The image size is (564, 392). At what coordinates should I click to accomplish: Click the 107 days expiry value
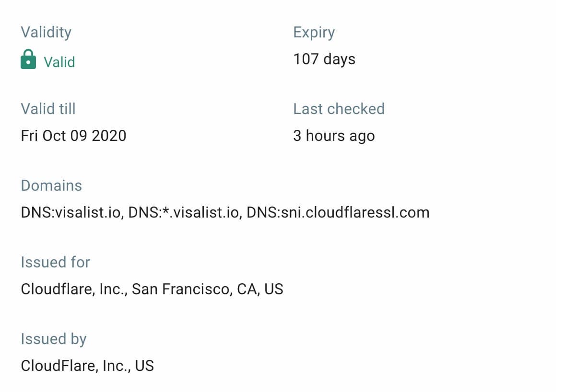point(324,59)
